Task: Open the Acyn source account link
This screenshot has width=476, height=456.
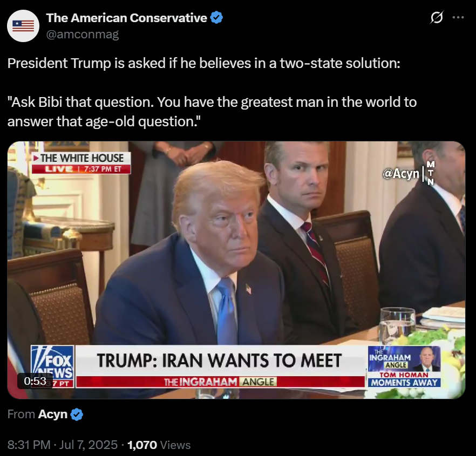Action: pos(52,414)
